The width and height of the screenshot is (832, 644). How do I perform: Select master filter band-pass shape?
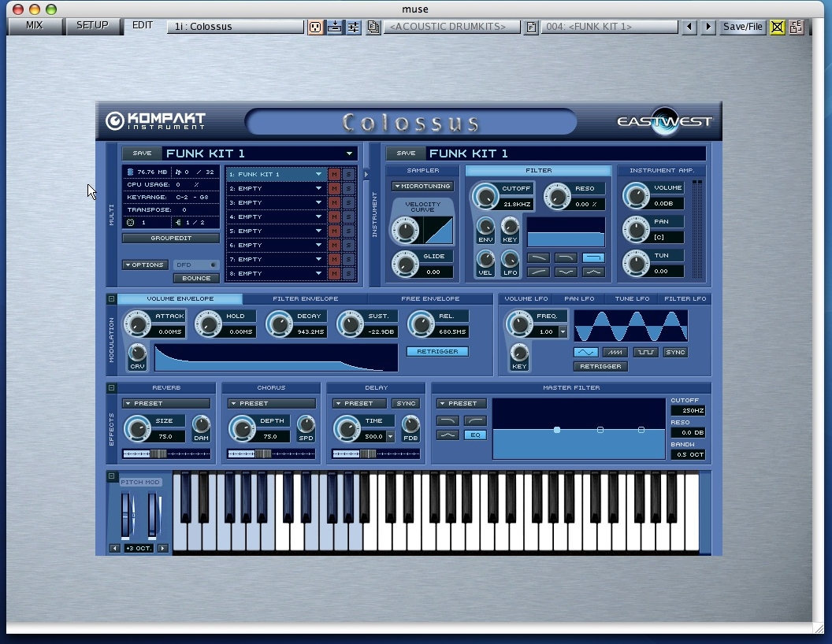click(448, 435)
